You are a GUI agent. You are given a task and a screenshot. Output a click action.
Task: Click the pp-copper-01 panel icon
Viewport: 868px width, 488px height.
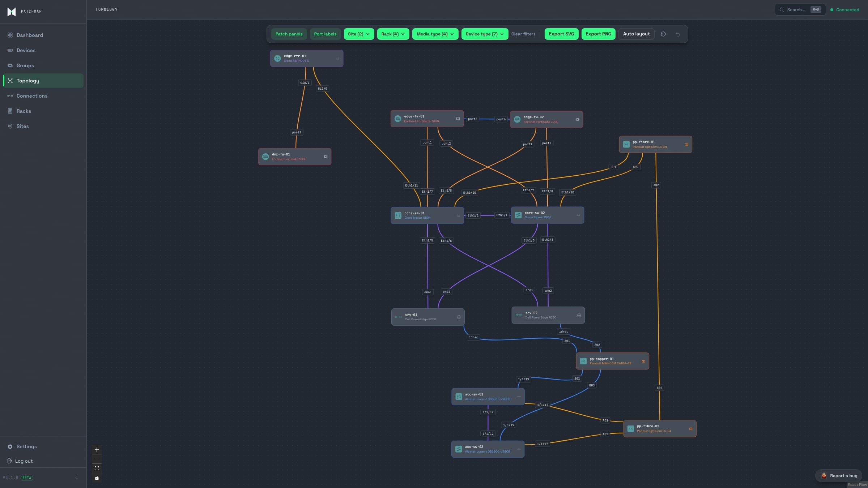(x=583, y=361)
